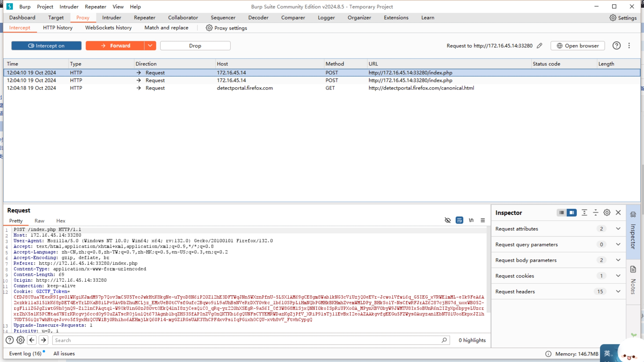644x362 pixels.
Task: Click the search magnifier icon
Action: [444, 340]
